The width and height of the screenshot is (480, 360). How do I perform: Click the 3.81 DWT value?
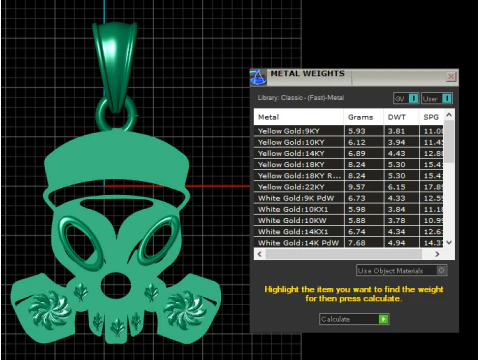(x=396, y=131)
